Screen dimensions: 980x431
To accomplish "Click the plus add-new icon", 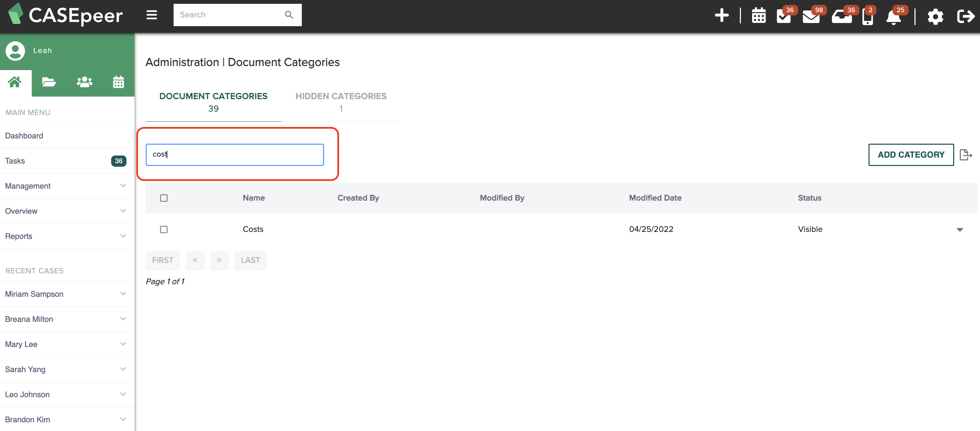I will click(721, 16).
